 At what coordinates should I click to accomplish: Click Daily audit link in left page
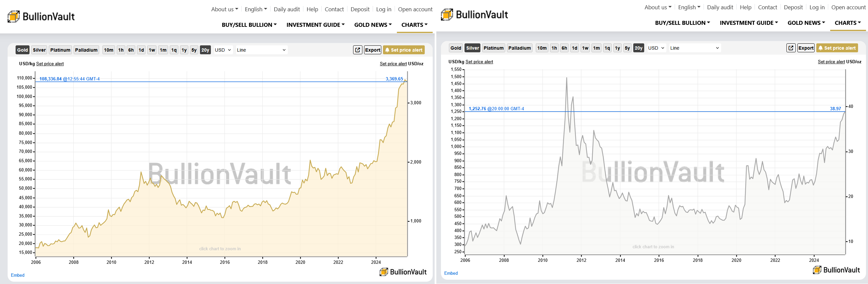click(x=287, y=9)
